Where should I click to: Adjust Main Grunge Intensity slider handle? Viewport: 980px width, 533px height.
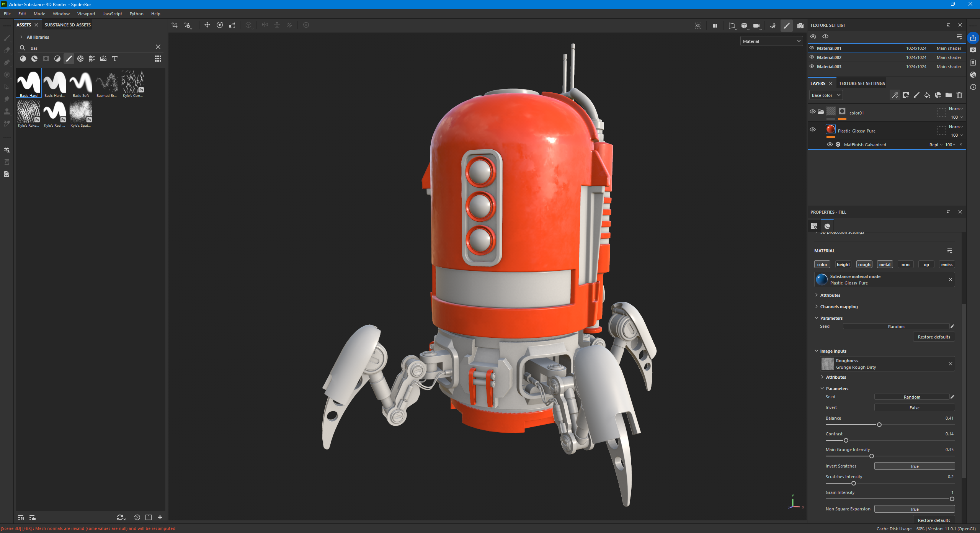click(x=871, y=456)
